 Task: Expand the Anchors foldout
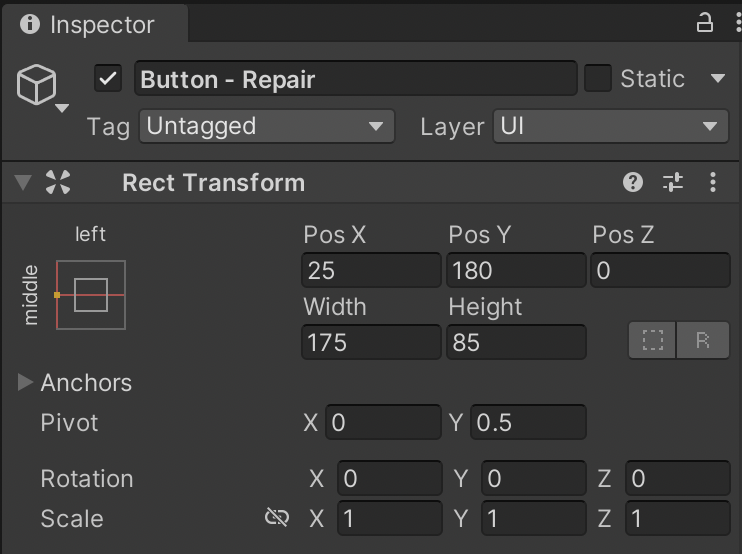[x=26, y=382]
